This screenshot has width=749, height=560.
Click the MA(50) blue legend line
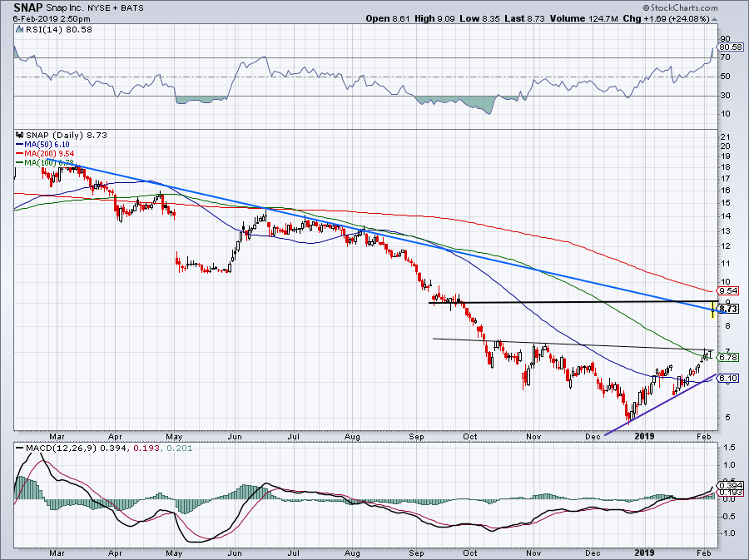click(x=19, y=144)
